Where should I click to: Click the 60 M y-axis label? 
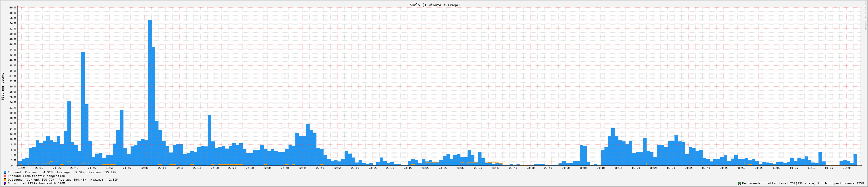pos(12,7)
